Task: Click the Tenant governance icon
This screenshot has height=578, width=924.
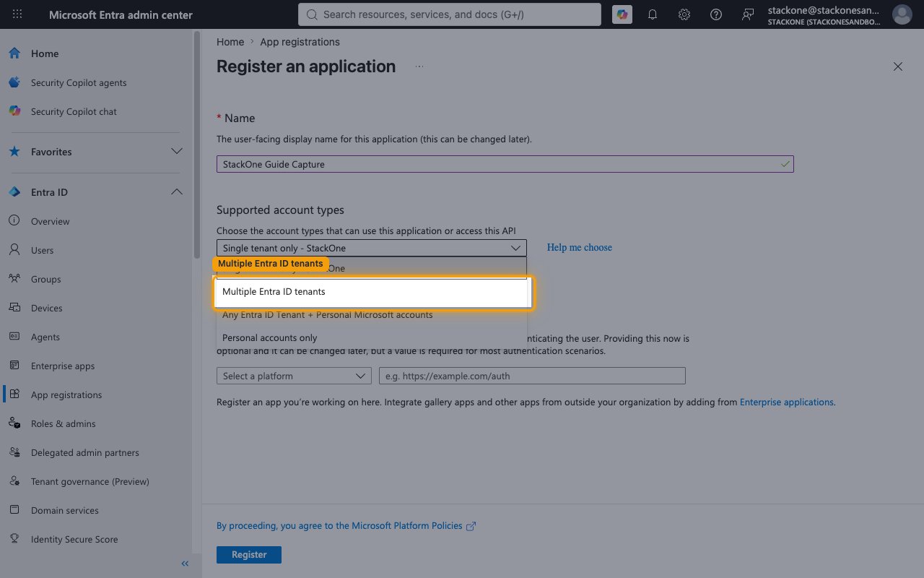Action: point(14,481)
